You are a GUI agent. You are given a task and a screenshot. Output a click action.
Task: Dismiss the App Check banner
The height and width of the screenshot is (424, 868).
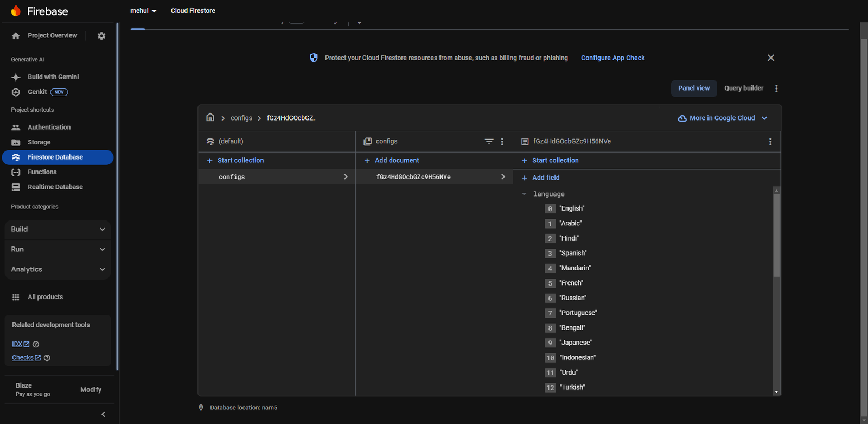click(x=770, y=58)
